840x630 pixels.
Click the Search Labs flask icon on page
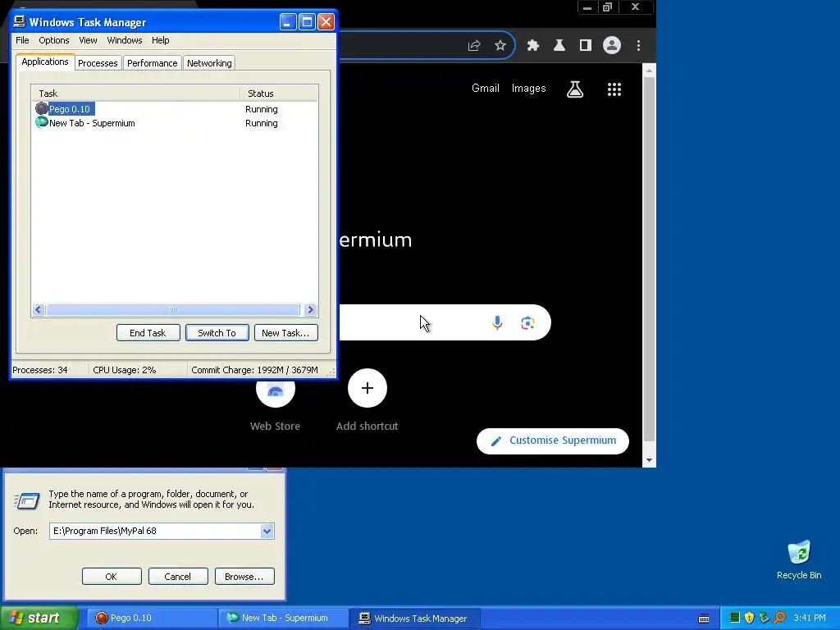pyautogui.click(x=575, y=89)
